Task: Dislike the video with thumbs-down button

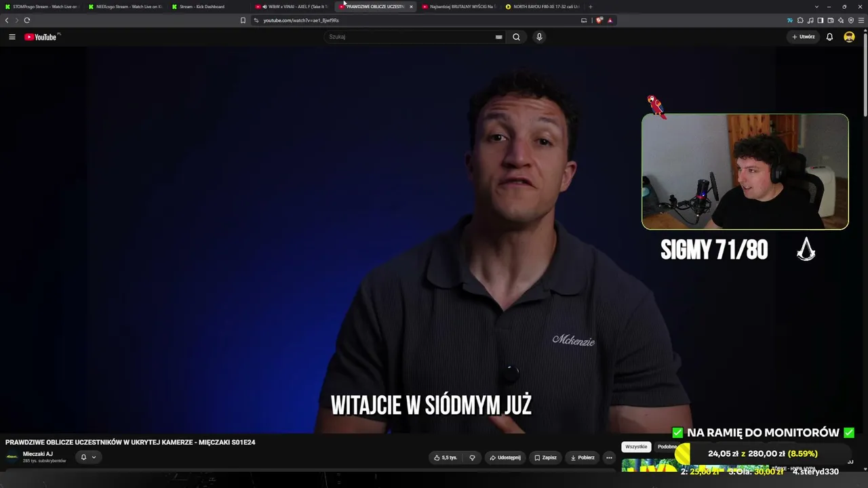Action: 473,457
